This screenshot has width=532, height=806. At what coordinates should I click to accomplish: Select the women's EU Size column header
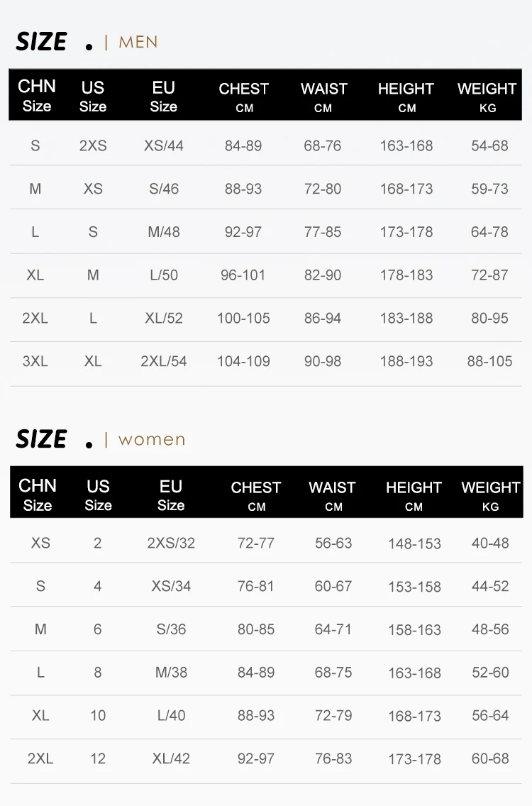click(x=171, y=495)
